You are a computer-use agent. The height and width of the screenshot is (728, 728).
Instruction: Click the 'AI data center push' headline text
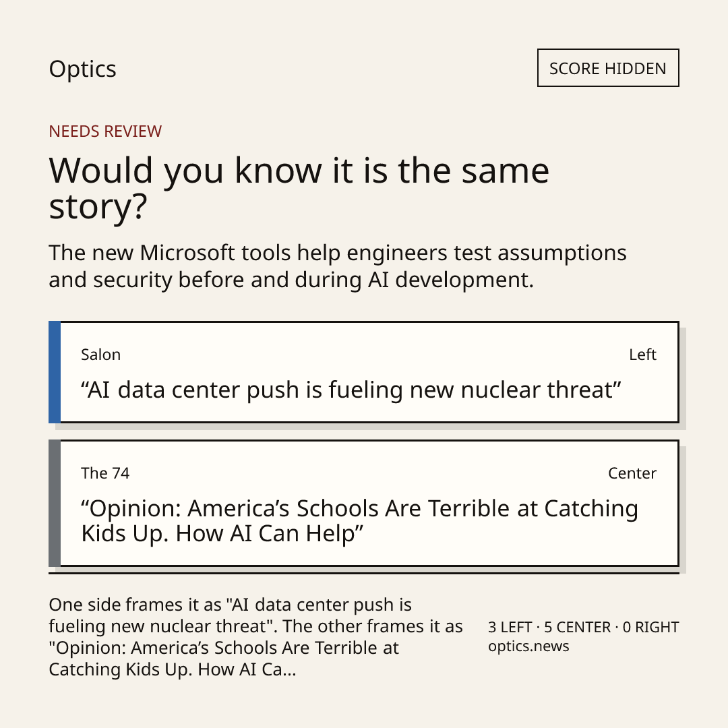point(351,390)
